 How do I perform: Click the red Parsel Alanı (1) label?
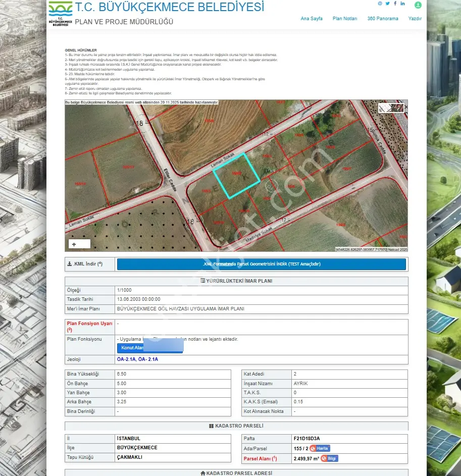[260, 459]
